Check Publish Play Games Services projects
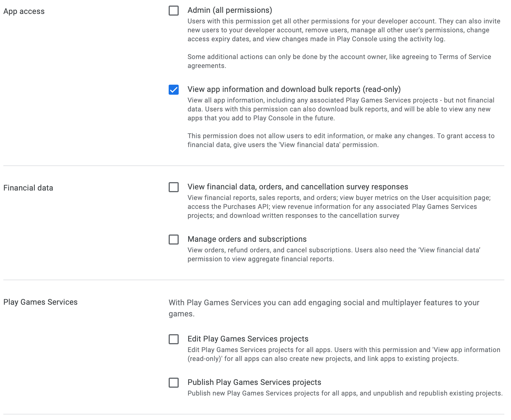511x420 pixels. pyautogui.click(x=174, y=383)
